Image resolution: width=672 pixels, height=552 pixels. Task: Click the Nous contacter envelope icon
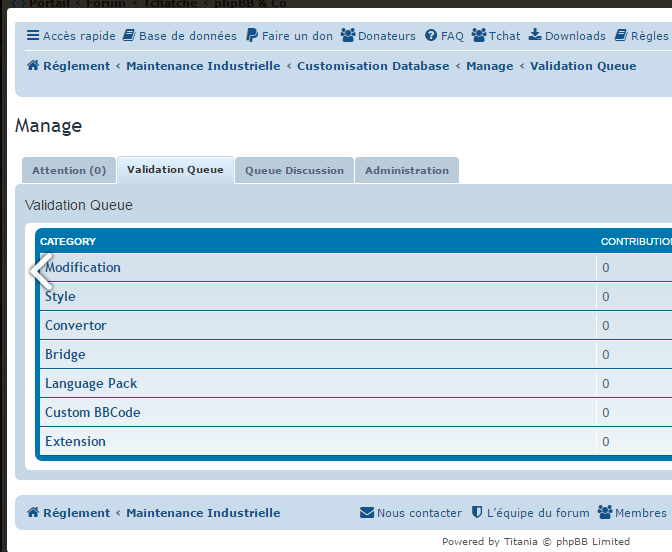coord(366,513)
